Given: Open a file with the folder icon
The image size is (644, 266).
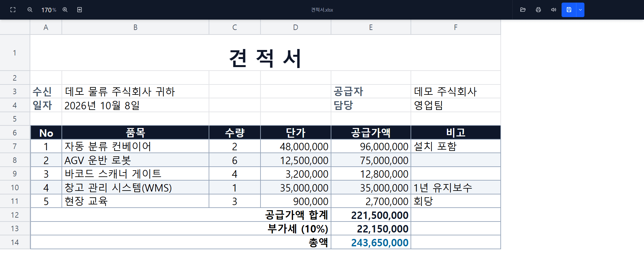Looking at the screenshot, I should 523,10.
